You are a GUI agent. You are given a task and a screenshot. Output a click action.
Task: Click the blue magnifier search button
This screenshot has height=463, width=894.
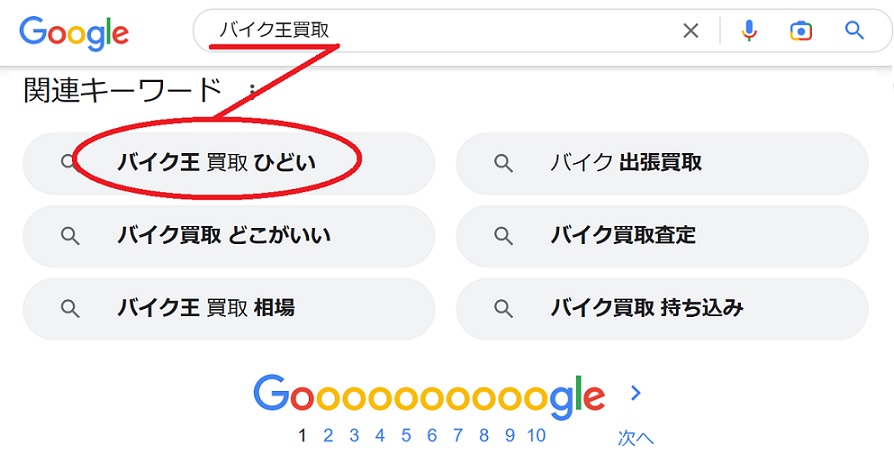pyautogui.click(x=854, y=30)
